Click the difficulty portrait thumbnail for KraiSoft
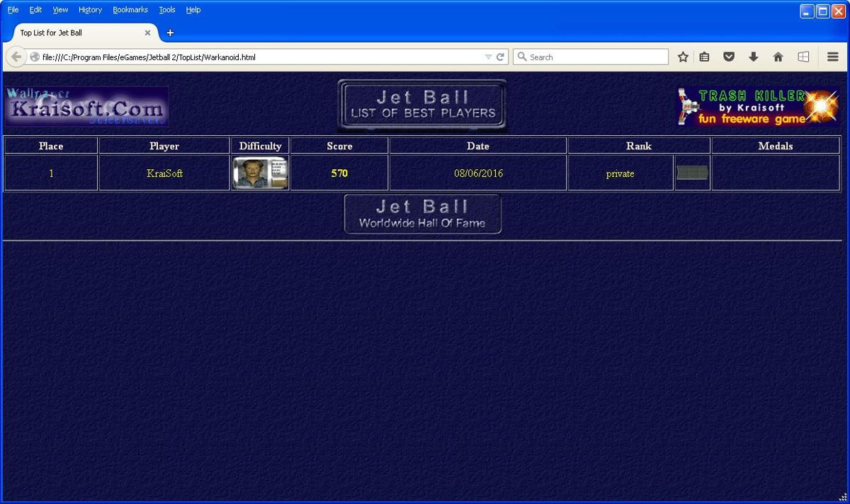850x504 pixels. [260, 173]
